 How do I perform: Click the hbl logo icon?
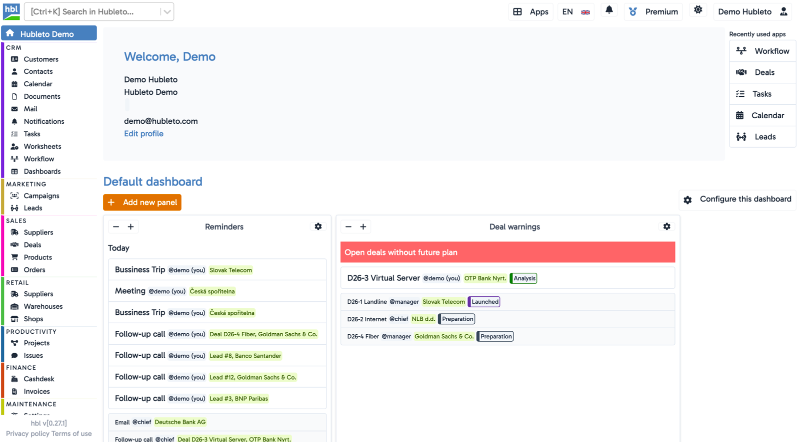[11, 11]
